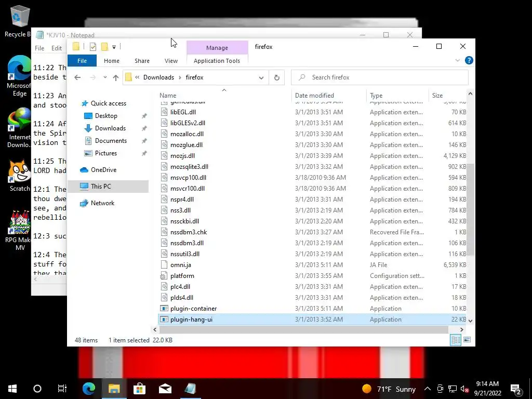This screenshot has width=532, height=399.
Task: Open File menu in Notepad window
Action: click(39, 48)
